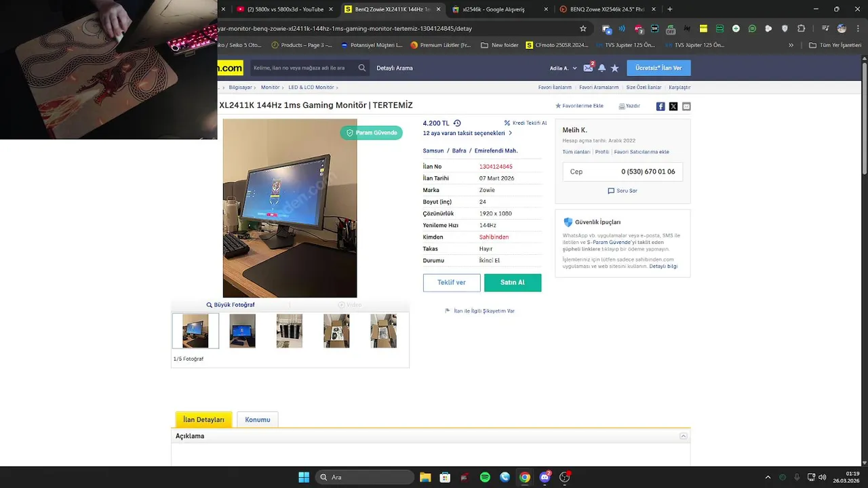
Task: Click LED & LCD Monitör breadcrumb
Action: (x=311, y=87)
